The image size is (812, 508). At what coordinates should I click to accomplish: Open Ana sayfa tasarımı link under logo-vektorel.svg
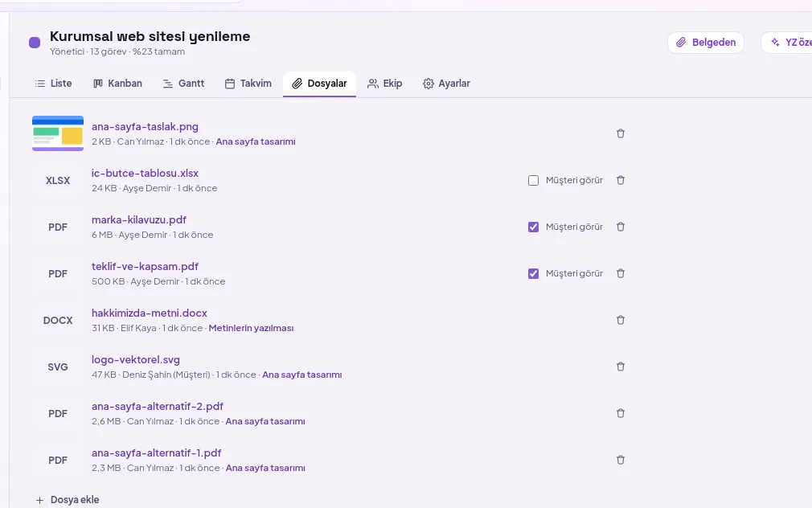302,375
